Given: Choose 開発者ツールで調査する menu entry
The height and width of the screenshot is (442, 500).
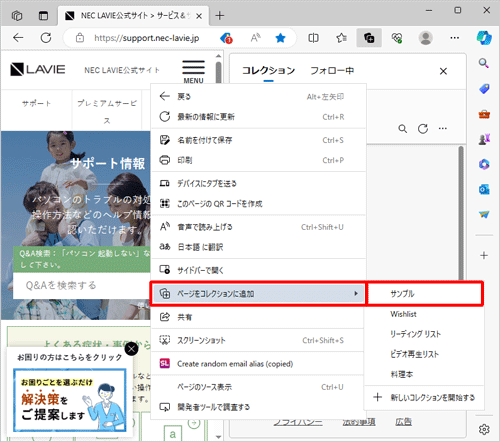Looking at the screenshot, I should tap(258, 407).
